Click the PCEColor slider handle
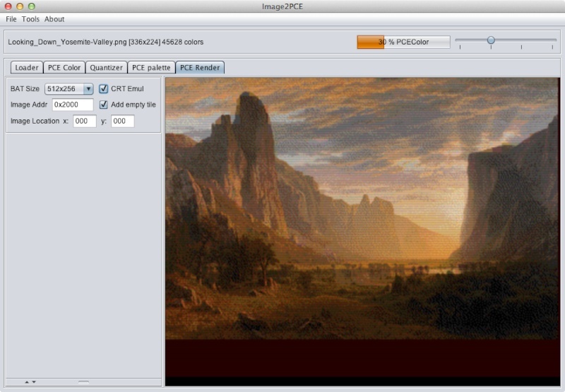565x392 pixels. (491, 40)
